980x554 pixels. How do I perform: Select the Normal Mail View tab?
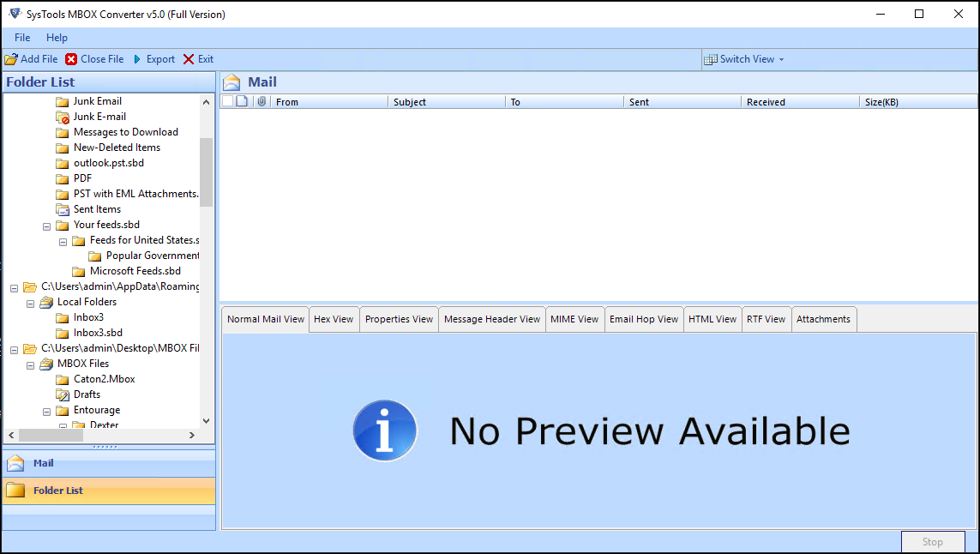pyautogui.click(x=266, y=320)
